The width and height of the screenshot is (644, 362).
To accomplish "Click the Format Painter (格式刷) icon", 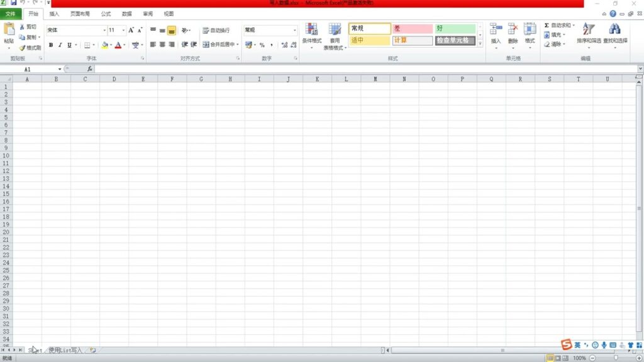I will tap(23, 48).
